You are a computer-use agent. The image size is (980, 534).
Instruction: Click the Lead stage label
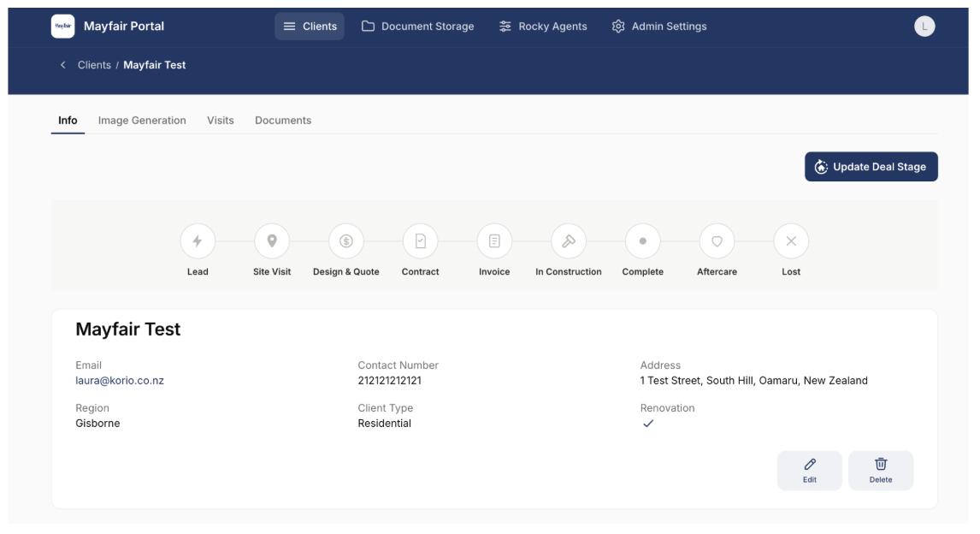(x=198, y=271)
